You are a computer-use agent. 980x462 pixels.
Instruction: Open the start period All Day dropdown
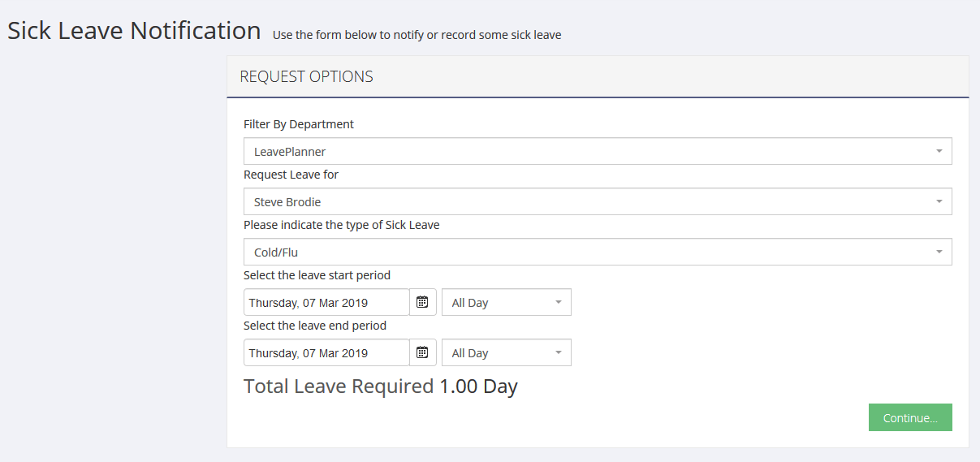click(507, 302)
